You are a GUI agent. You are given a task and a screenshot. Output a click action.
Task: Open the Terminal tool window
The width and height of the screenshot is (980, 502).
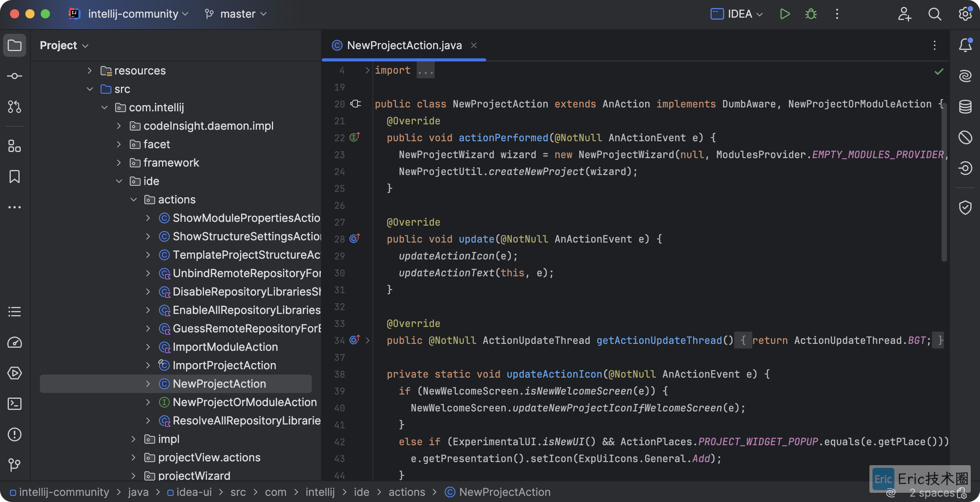click(15, 404)
